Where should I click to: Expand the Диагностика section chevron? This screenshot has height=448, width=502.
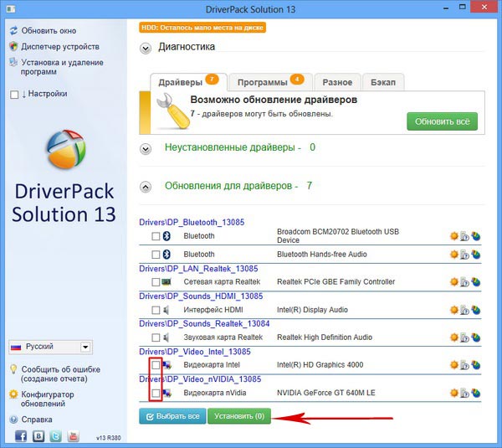[x=146, y=49]
